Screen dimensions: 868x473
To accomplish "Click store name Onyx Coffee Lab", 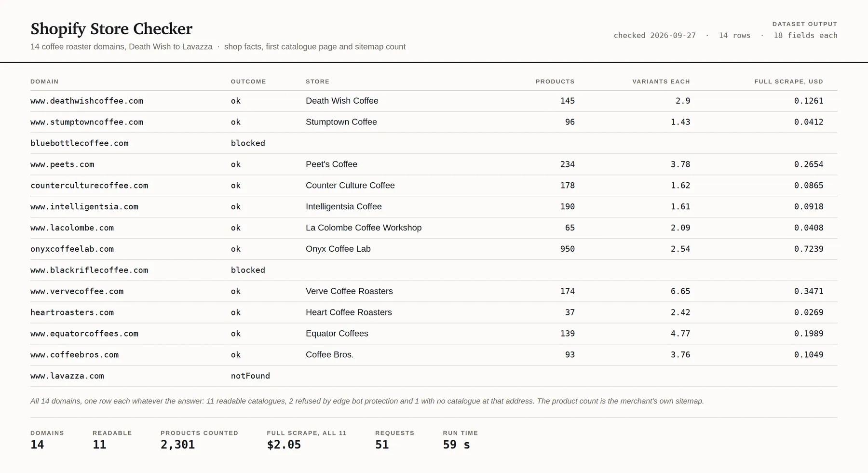I will 338,249.
